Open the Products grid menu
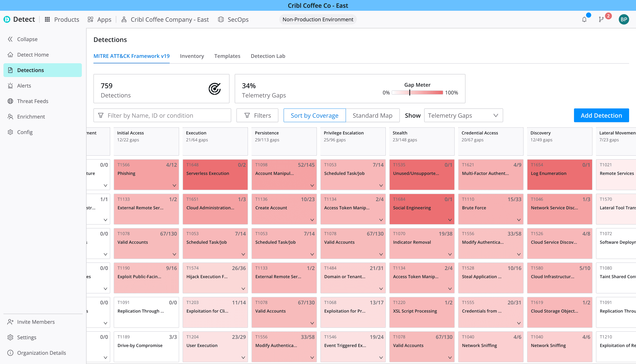 pos(62,19)
